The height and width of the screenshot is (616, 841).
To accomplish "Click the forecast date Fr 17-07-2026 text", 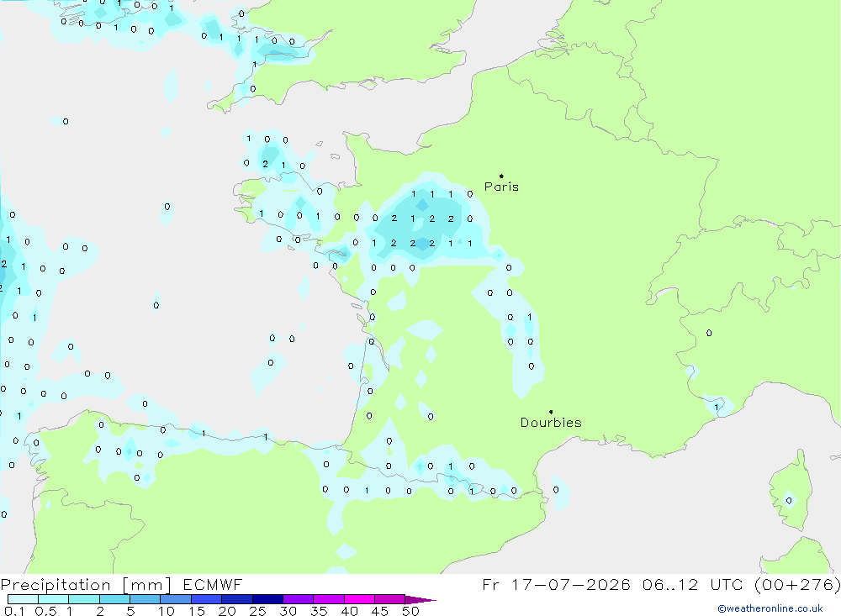I will pyautogui.click(x=556, y=584).
